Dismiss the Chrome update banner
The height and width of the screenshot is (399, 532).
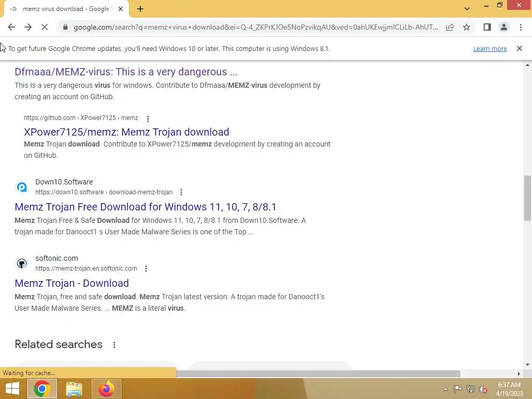[520, 48]
